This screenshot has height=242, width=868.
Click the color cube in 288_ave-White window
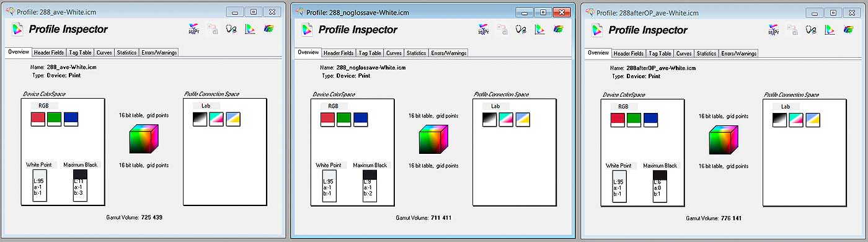click(x=144, y=139)
